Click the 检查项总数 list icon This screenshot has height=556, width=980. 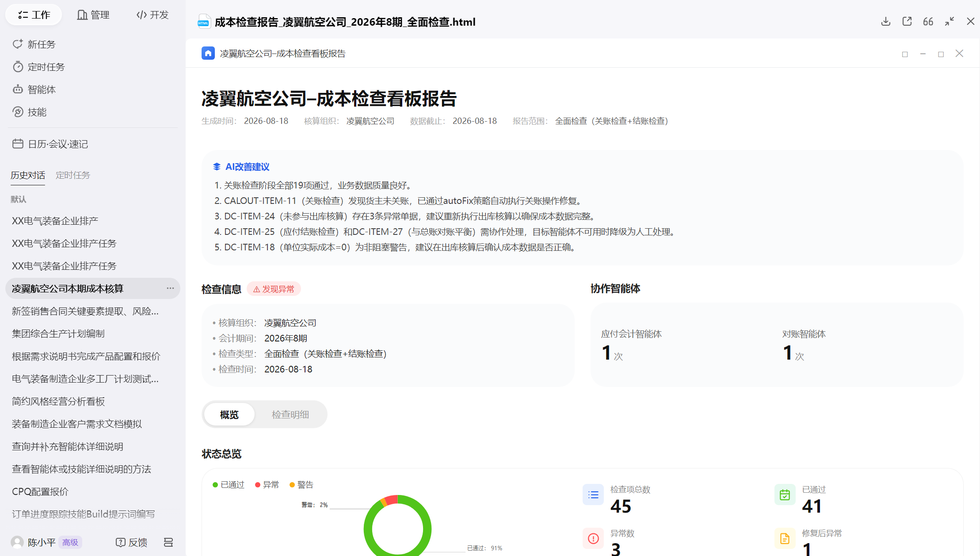pos(593,495)
